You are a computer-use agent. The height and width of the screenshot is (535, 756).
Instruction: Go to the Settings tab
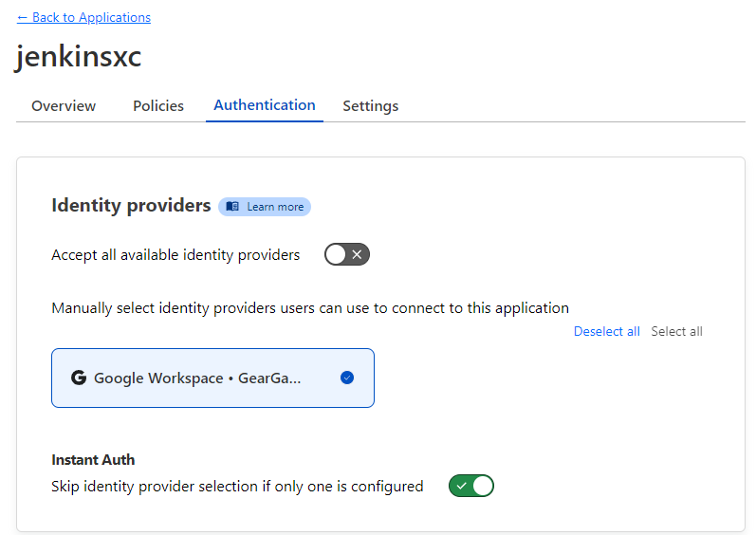pos(370,106)
